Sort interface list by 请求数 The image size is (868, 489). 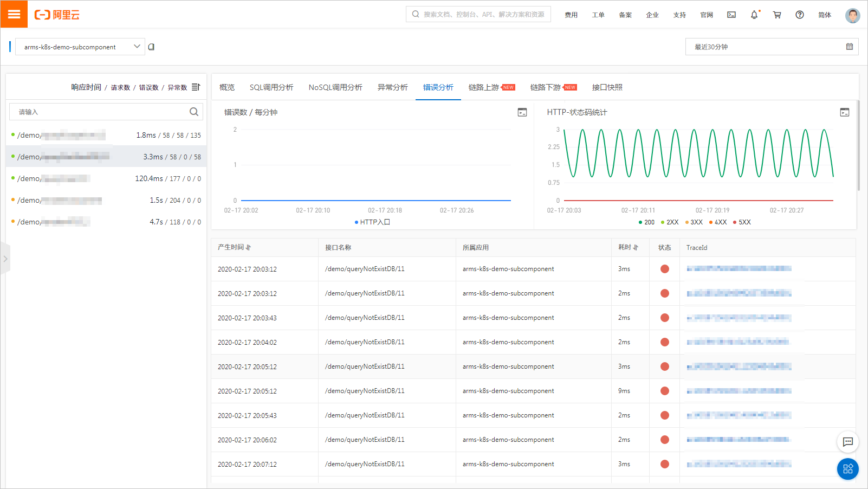tap(120, 87)
